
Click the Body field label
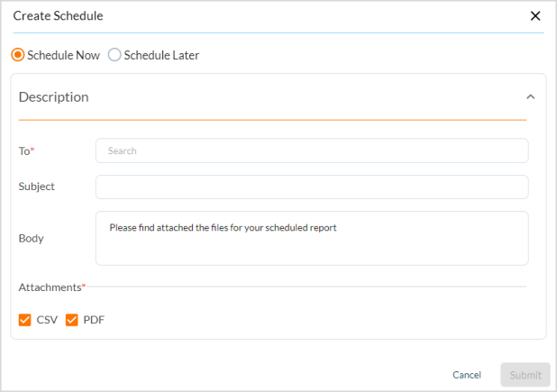point(32,239)
